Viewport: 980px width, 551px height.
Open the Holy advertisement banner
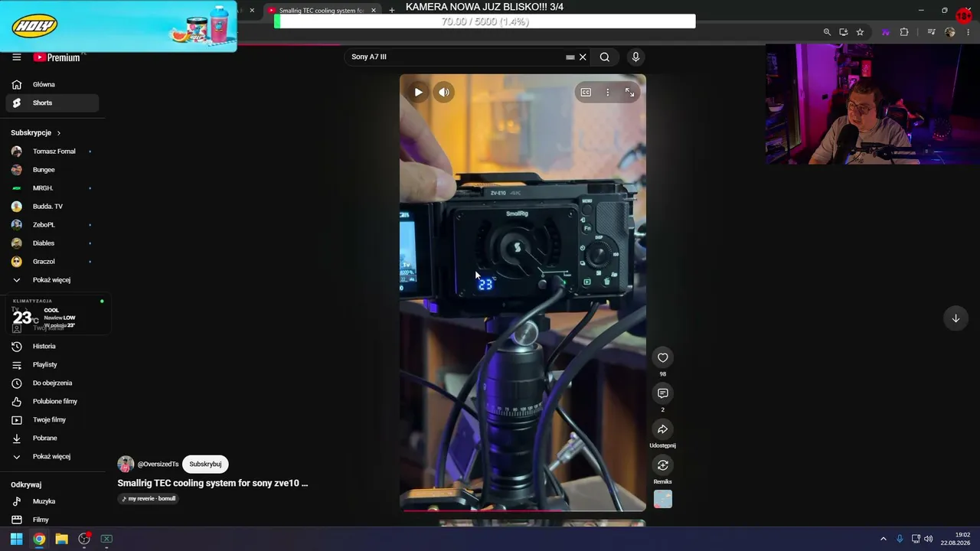(x=119, y=26)
